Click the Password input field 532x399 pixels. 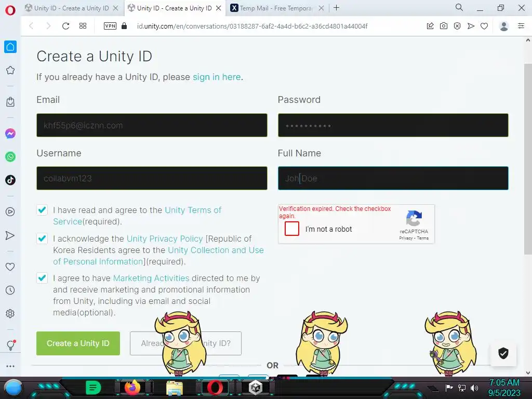393,125
